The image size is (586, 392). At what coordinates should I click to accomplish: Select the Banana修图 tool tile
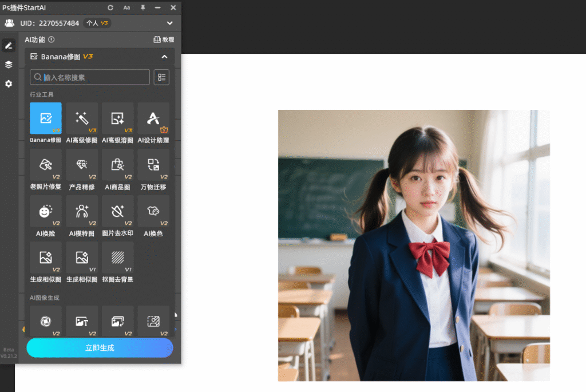46,118
